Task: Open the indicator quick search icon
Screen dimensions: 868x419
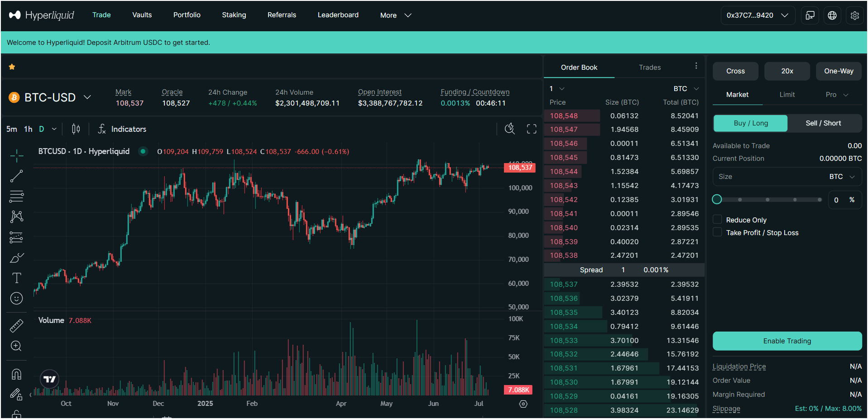Action: click(x=510, y=129)
